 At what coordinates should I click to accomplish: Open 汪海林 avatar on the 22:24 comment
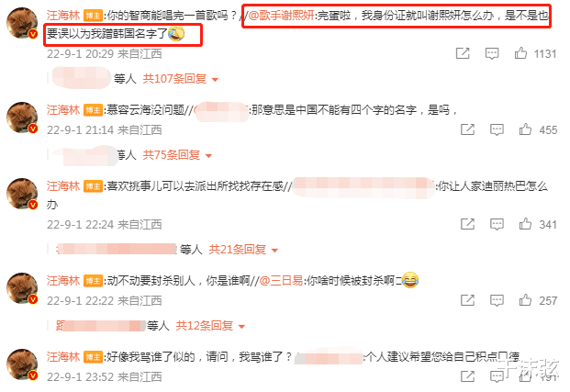22,194
